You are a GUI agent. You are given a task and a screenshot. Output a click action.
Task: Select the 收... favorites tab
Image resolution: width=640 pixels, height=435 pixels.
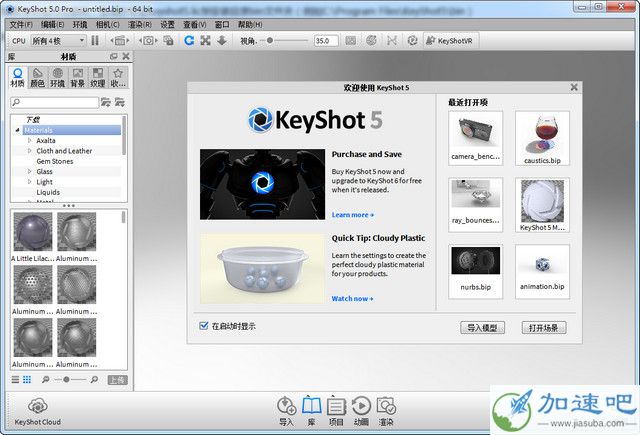(118, 78)
